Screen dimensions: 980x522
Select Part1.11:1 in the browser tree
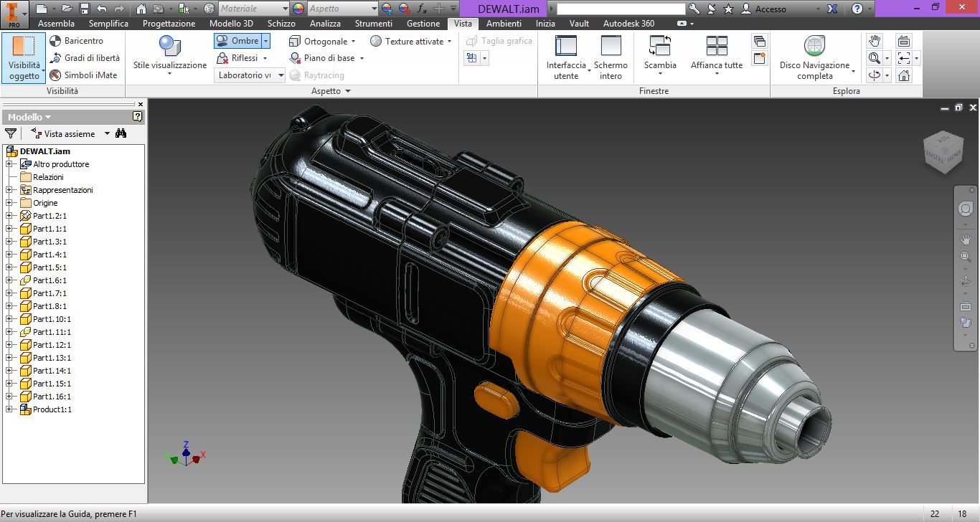[x=52, y=332]
